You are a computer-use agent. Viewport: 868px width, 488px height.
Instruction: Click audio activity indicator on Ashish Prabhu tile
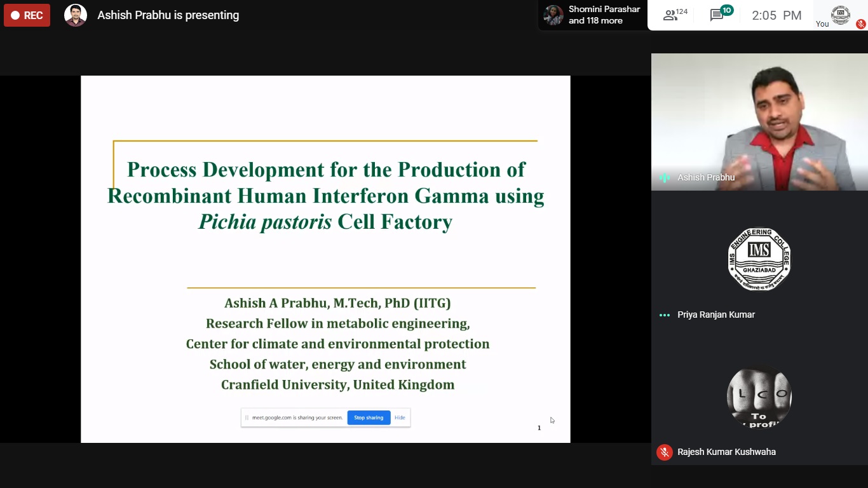[665, 178]
